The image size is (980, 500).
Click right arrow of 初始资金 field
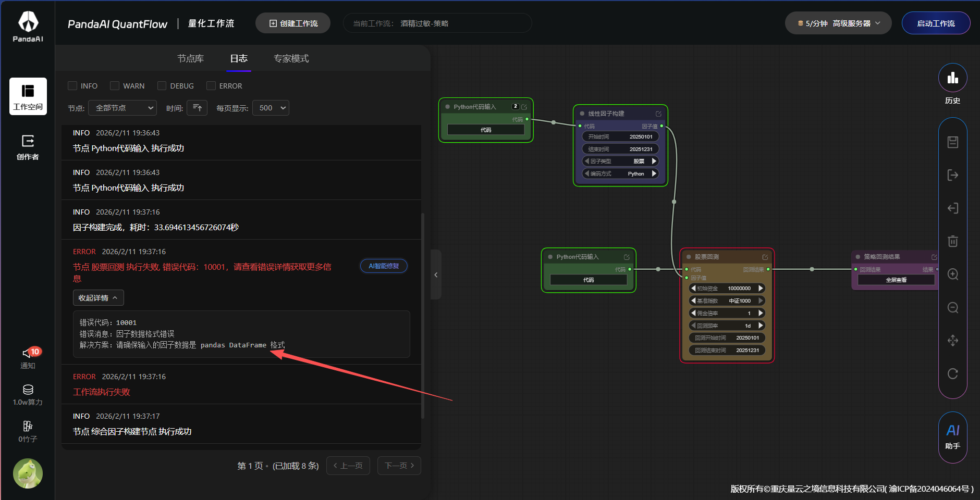pyautogui.click(x=761, y=289)
